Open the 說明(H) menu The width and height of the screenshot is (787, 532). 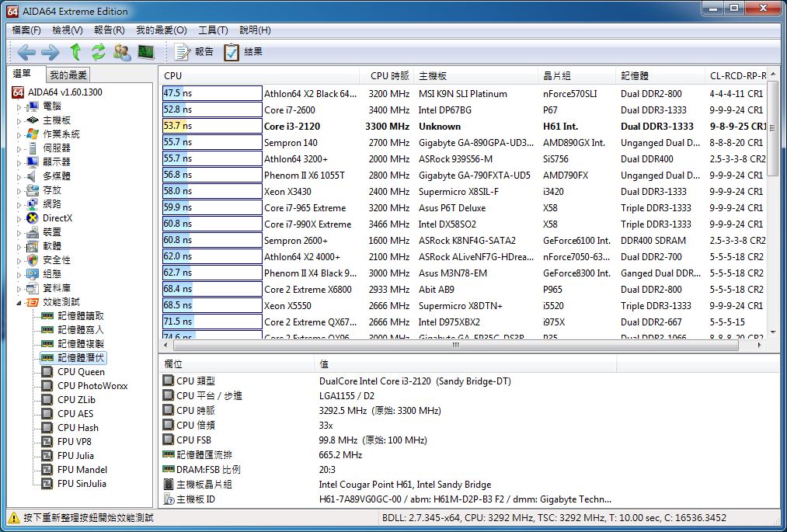click(255, 30)
